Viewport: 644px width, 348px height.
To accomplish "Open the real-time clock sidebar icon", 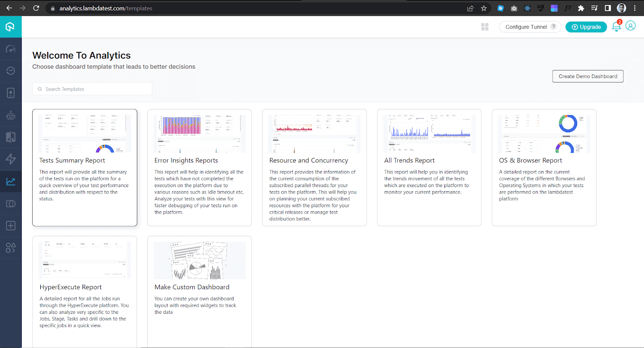I will point(11,71).
